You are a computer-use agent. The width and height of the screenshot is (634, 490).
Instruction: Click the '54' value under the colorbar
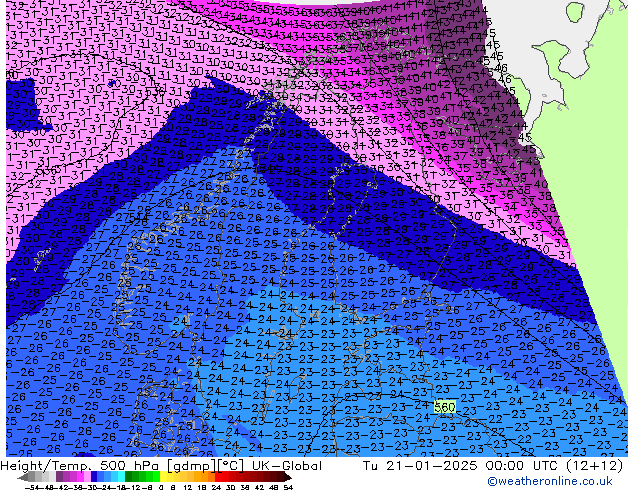(288, 488)
